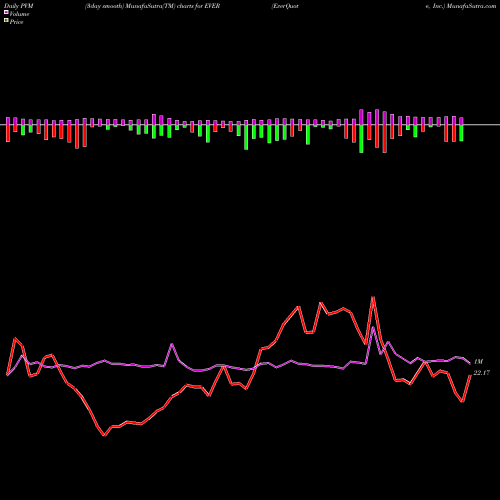Viewport: 500px width, 500px height.
Task: Click the '(3day smooth) MunafaSutra(TM) charts for EVER' text
Action: pyautogui.click(x=152, y=6)
